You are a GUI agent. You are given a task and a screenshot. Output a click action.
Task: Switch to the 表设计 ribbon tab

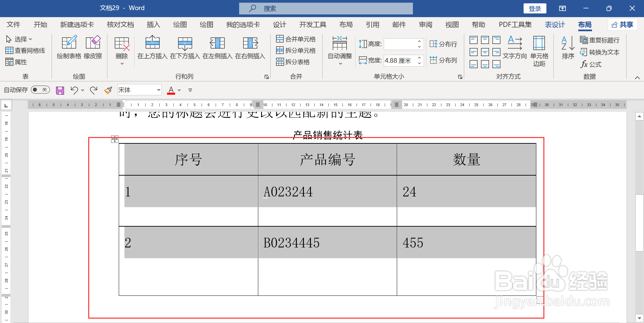555,25
